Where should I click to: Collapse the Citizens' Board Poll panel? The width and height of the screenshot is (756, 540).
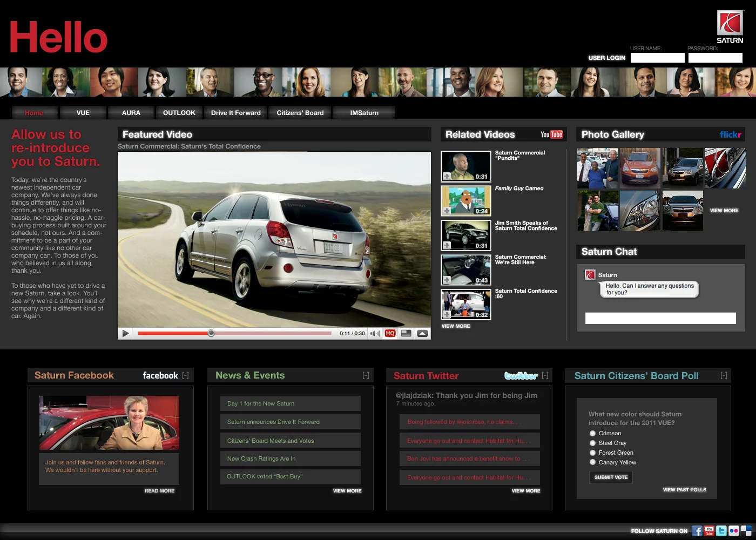724,375
